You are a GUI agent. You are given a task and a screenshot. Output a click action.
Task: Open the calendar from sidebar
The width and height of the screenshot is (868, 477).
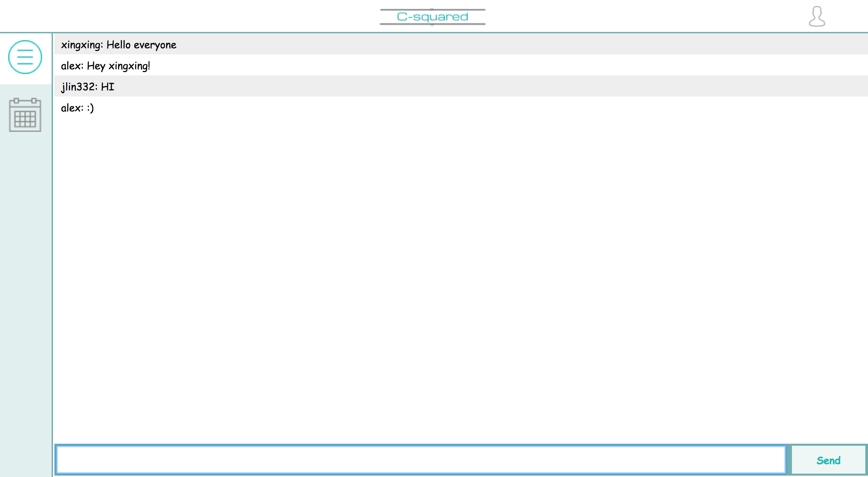tap(25, 115)
